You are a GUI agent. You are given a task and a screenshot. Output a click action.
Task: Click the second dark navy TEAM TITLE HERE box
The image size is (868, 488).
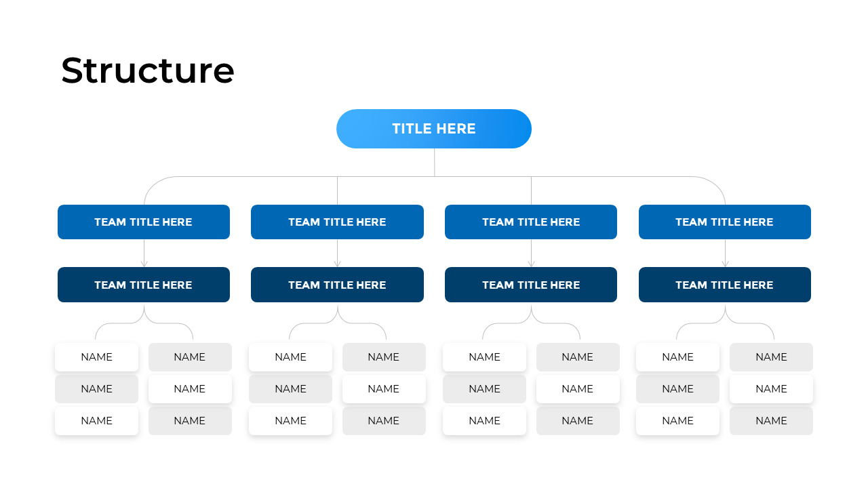point(337,285)
